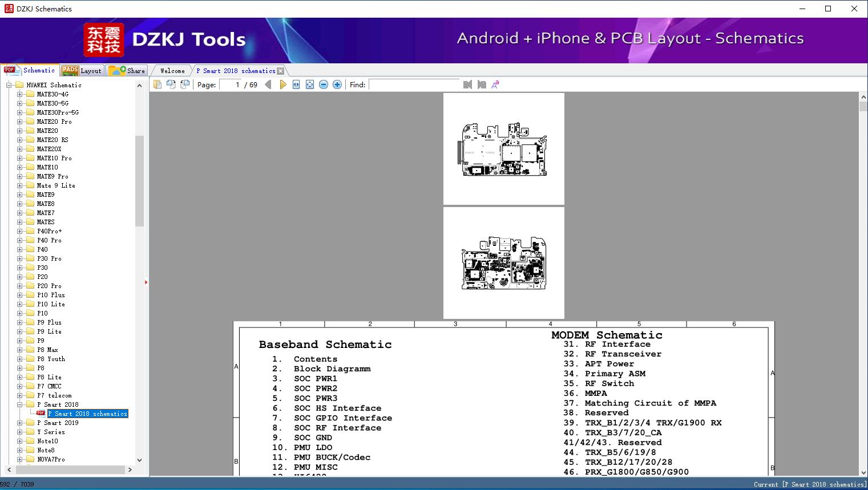Click the tree horizontal scrollbar right arrow
The height and width of the screenshot is (490, 868).
[x=130, y=469]
